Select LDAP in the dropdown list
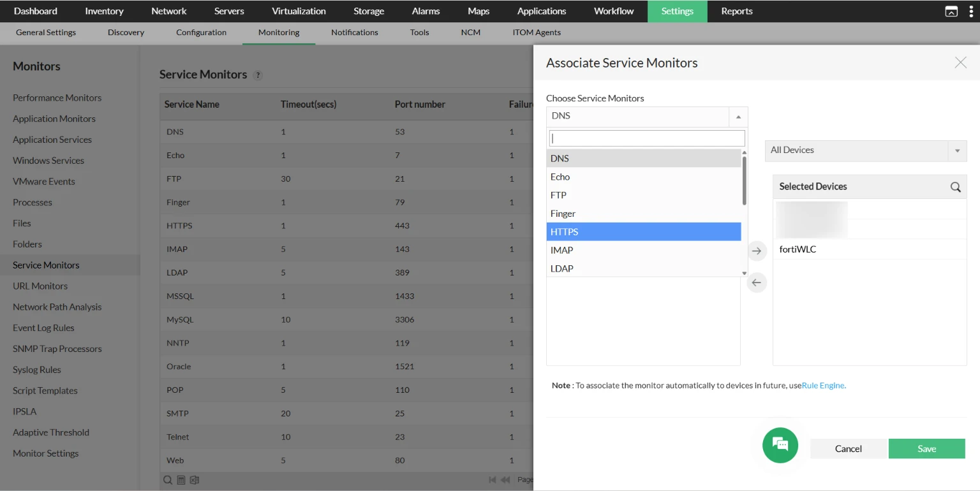Viewport: 980px width, 491px height. pyautogui.click(x=644, y=268)
